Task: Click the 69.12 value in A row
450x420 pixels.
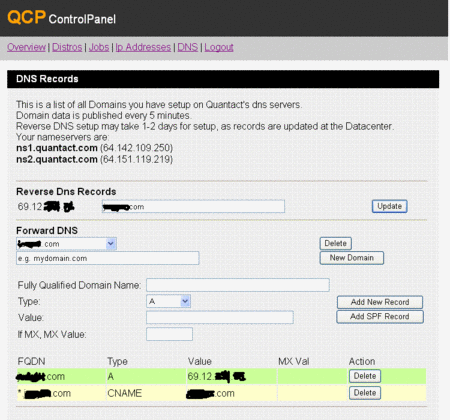Action: tap(217, 377)
